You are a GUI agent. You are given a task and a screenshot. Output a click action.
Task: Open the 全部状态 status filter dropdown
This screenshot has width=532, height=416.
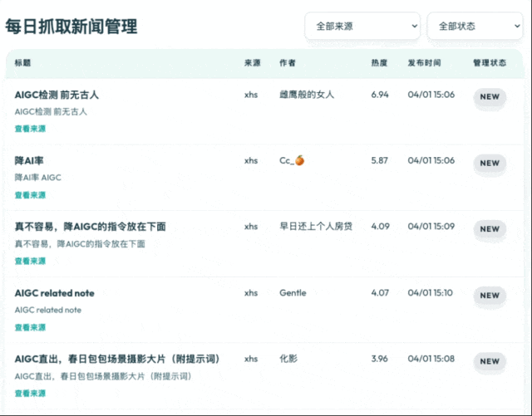tap(475, 26)
